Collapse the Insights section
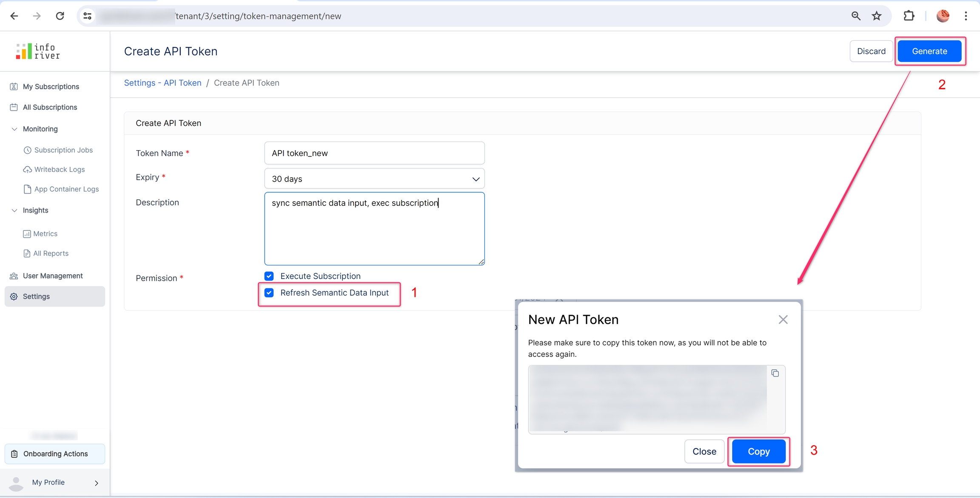 pos(14,210)
